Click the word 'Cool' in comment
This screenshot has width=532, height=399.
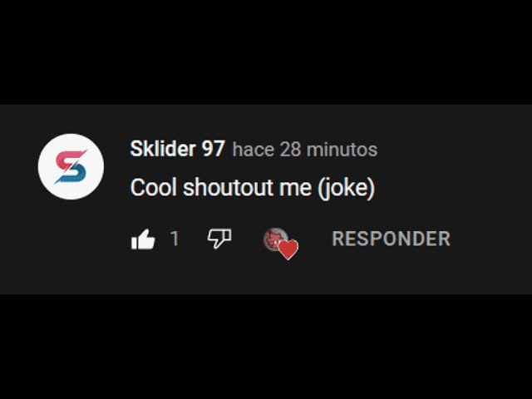[x=154, y=187]
